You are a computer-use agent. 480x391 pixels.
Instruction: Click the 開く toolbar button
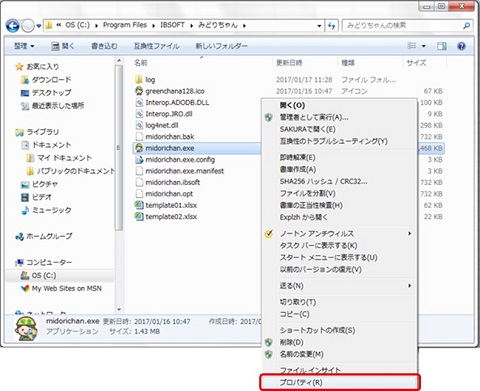coord(63,46)
